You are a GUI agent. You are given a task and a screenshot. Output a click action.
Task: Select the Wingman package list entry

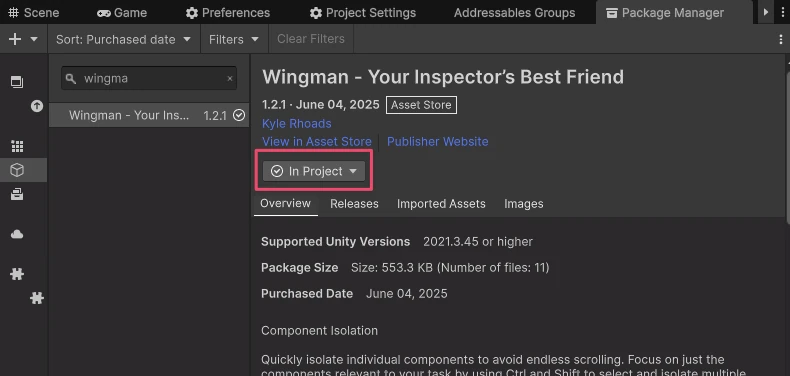(149, 115)
